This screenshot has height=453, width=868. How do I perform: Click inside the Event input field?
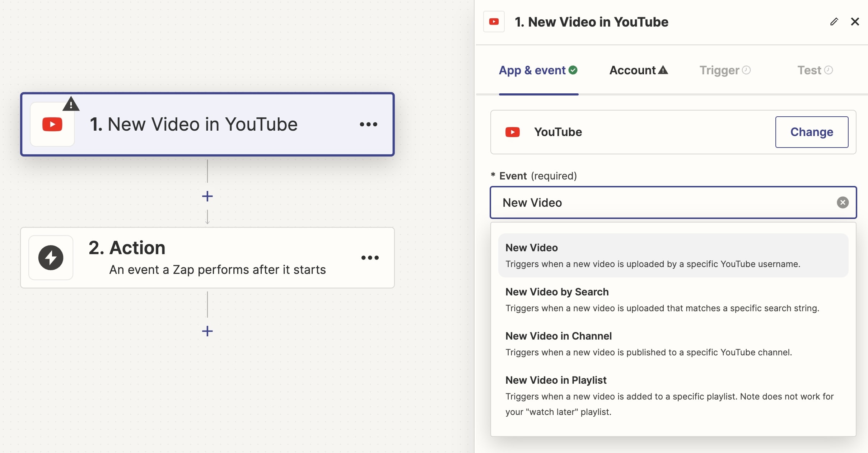point(673,202)
